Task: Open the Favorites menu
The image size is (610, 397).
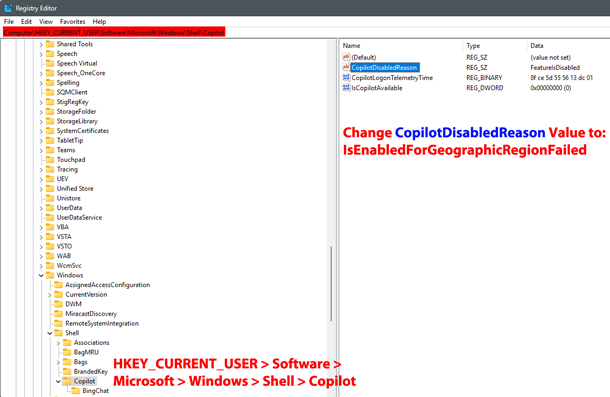Action: click(x=72, y=22)
